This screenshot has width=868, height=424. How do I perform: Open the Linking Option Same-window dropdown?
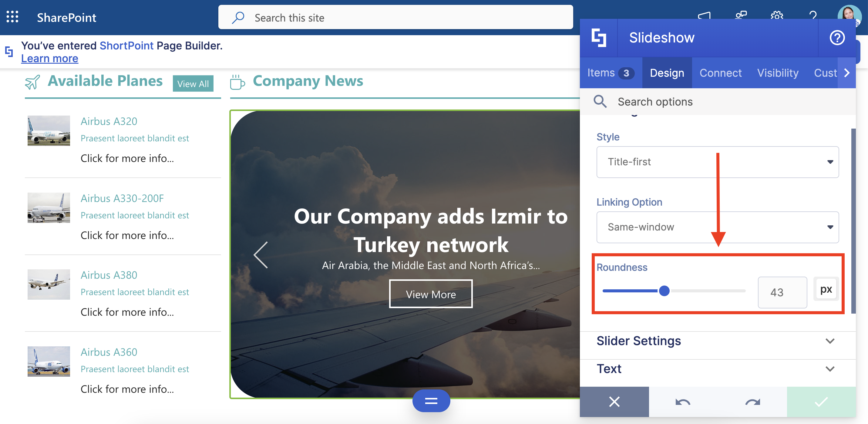(x=717, y=227)
